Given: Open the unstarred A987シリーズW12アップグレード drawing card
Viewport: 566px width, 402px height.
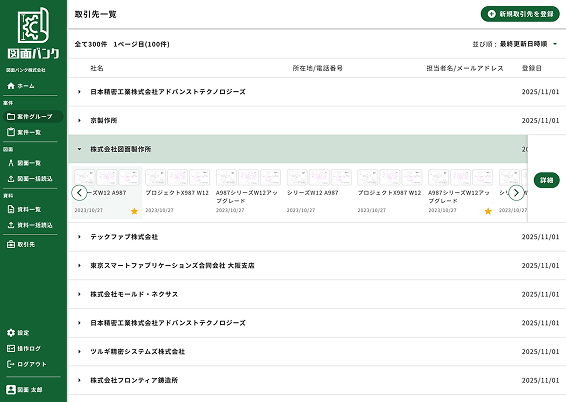Looking at the screenshot, I should coord(248,193).
